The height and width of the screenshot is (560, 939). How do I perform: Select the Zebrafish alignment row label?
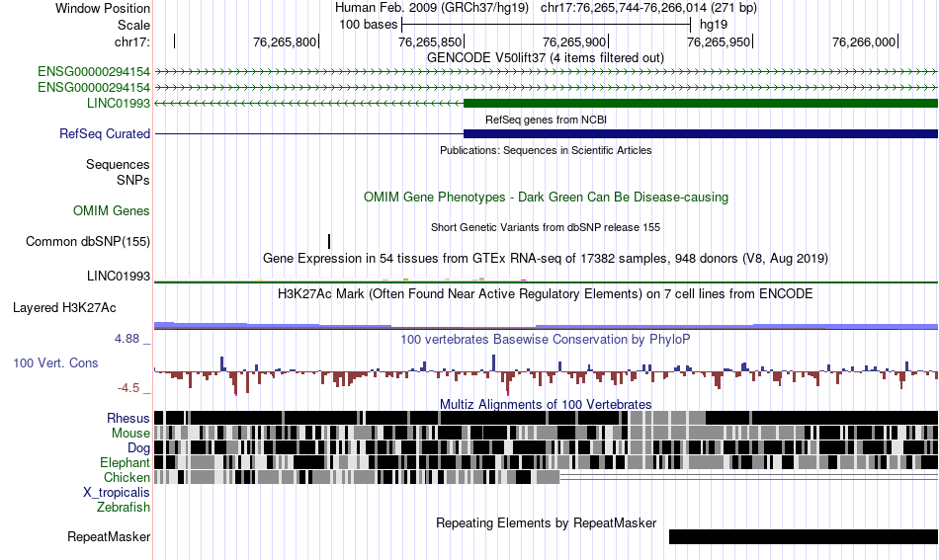click(124, 507)
